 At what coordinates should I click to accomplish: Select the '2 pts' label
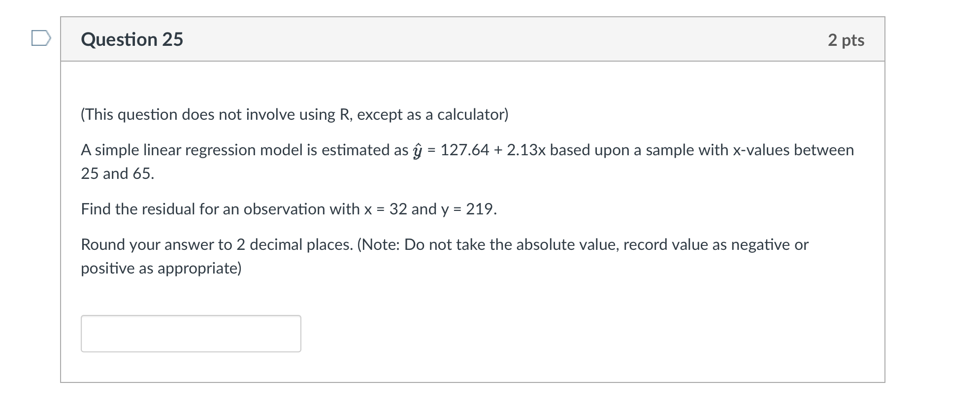click(x=846, y=40)
